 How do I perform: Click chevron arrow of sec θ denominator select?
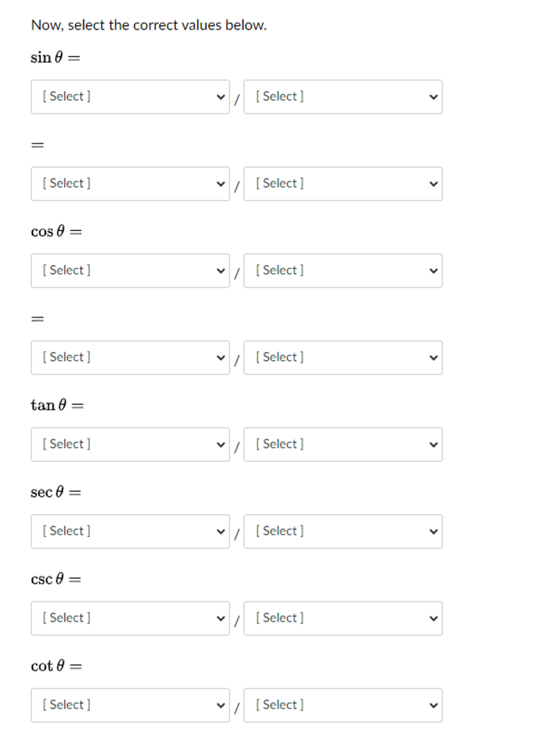(433, 532)
